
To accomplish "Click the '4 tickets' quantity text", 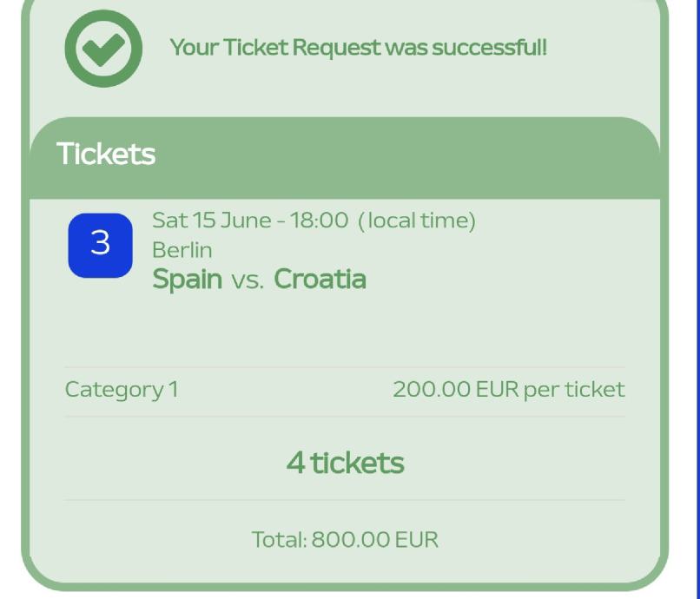I will [345, 462].
